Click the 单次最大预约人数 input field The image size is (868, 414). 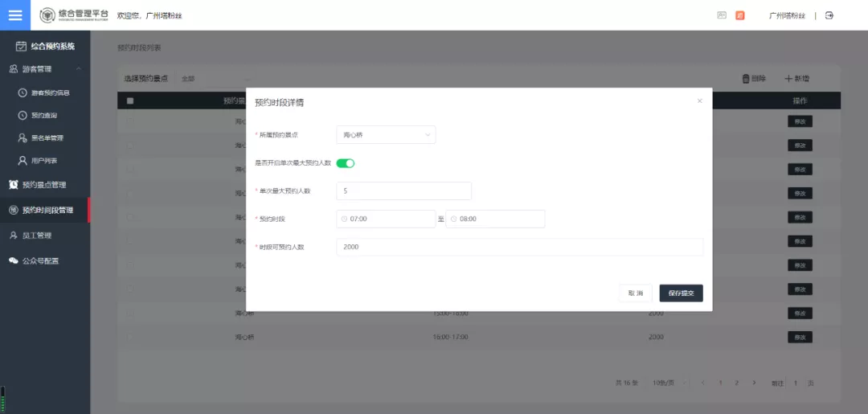(404, 191)
